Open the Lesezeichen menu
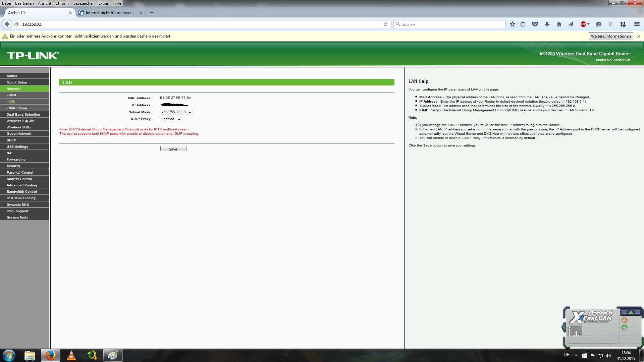 point(84,3)
